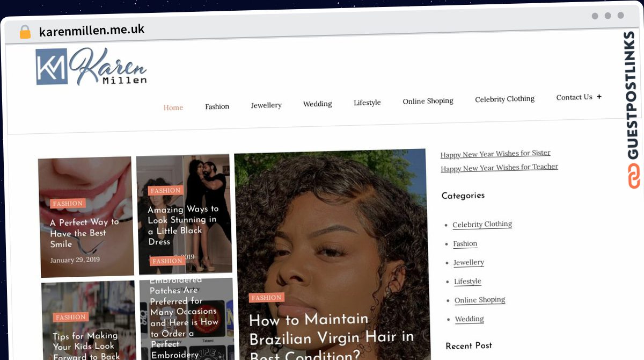The height and width of the screenshot is (360, 644).
Task: Click the January 29, 2019 date
Action: click(x=75, y=260)
